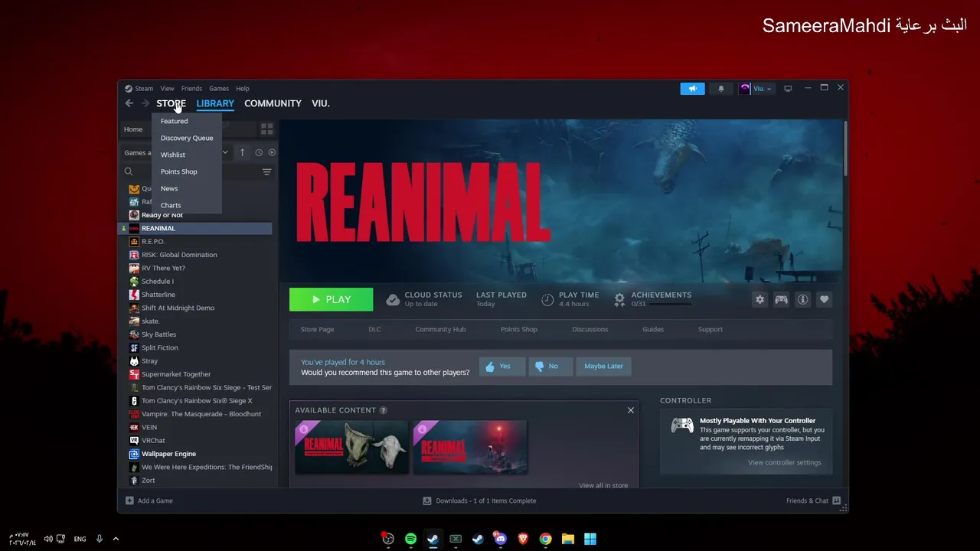980x551 pixels.
Task: Click Maybe Later on the review prompt
Action: (x=603, y=367)
